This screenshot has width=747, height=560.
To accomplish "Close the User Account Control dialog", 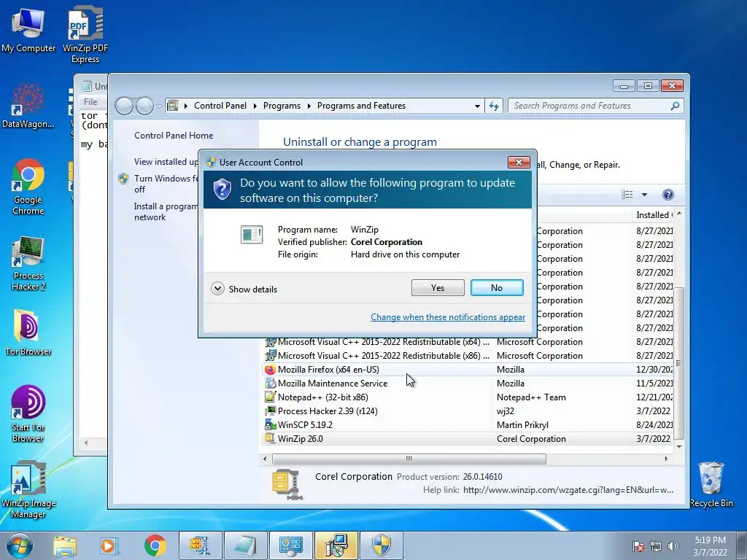I will (519, 163).
